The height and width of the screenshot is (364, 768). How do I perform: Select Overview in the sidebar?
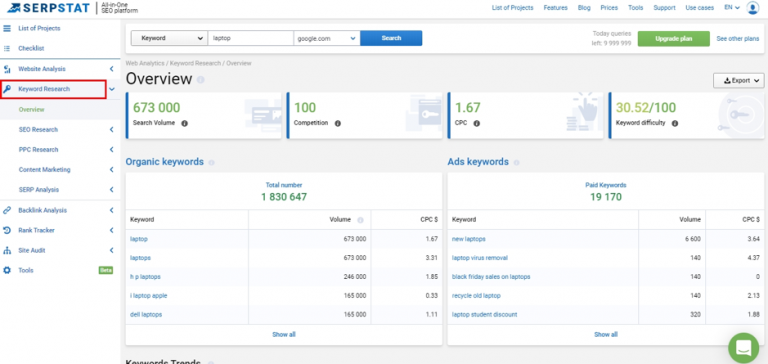pos(31,110)
